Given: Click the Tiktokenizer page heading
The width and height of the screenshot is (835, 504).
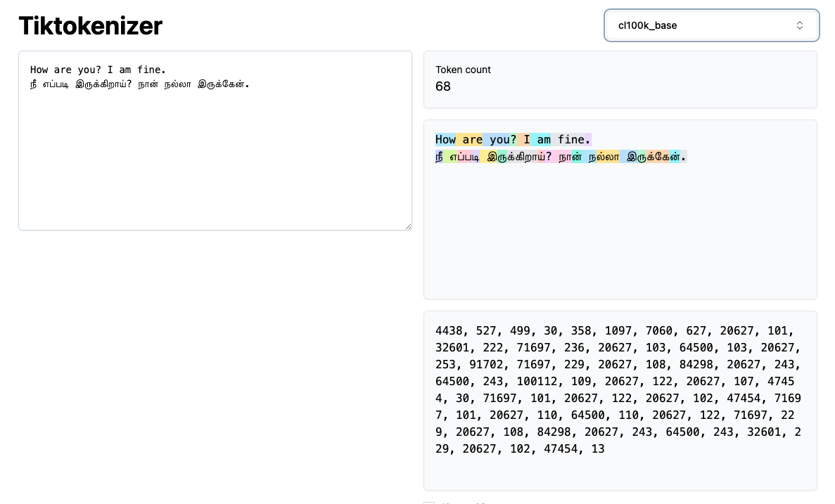Looking at the screenshot, I should pyautogui.click(x=91, y=25).
